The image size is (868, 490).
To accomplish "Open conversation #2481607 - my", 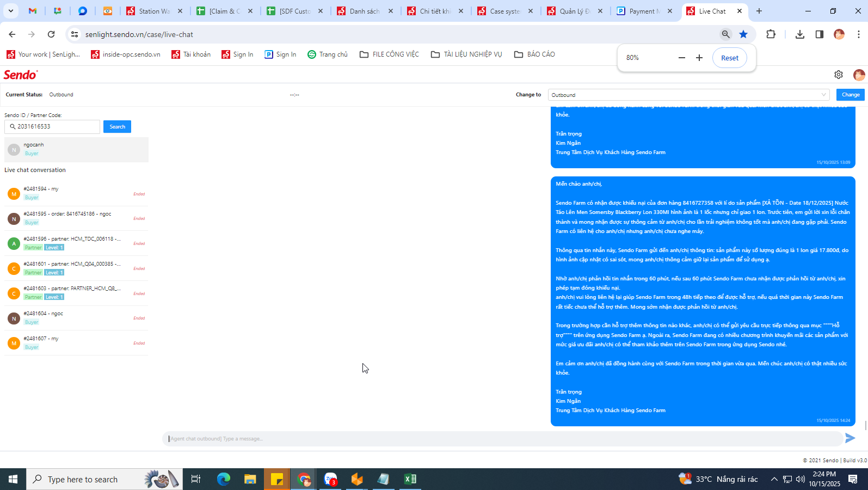I will (76, 343).
